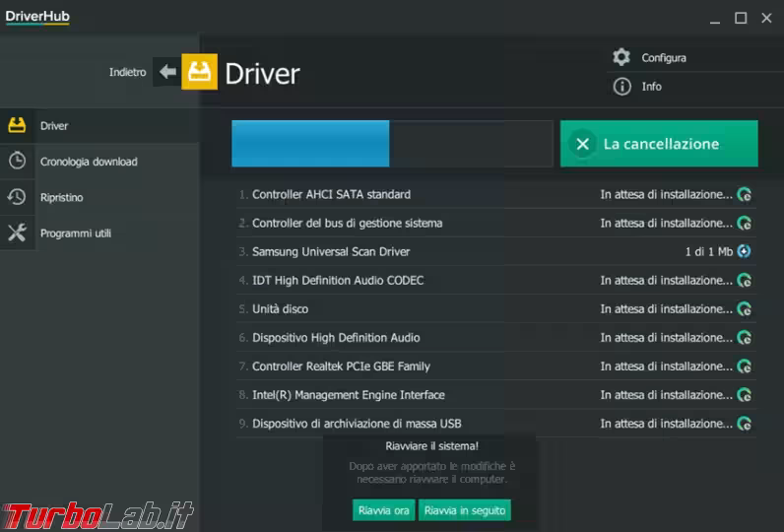784x532 pixels.
Task: Cancel with La cancellazione button
Action: (x=659, y=144)
